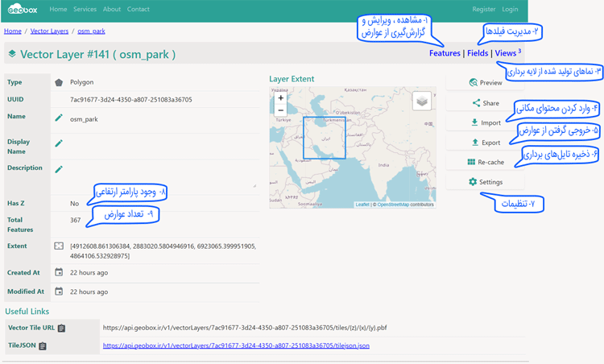Edit the Display Name pencil icon
Viewport: 604px width, 364px height.
pyautogui.click(x=59, y=143)
